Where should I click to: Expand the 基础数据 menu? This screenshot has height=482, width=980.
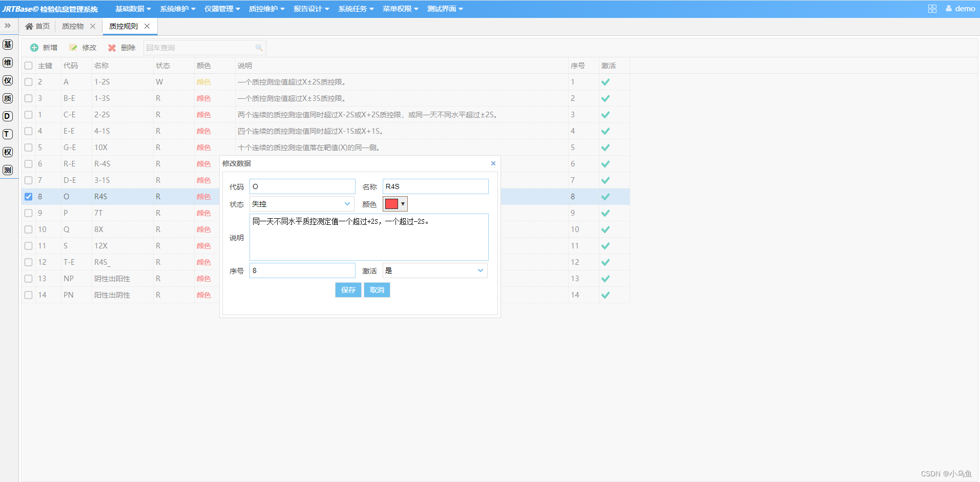coord(133,9)
